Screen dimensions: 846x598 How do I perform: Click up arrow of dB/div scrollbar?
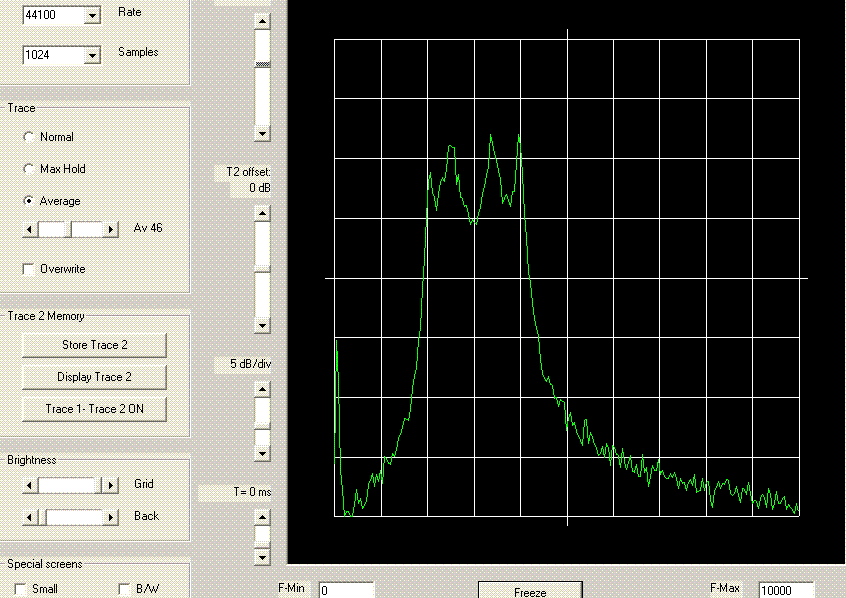point(262,389)
